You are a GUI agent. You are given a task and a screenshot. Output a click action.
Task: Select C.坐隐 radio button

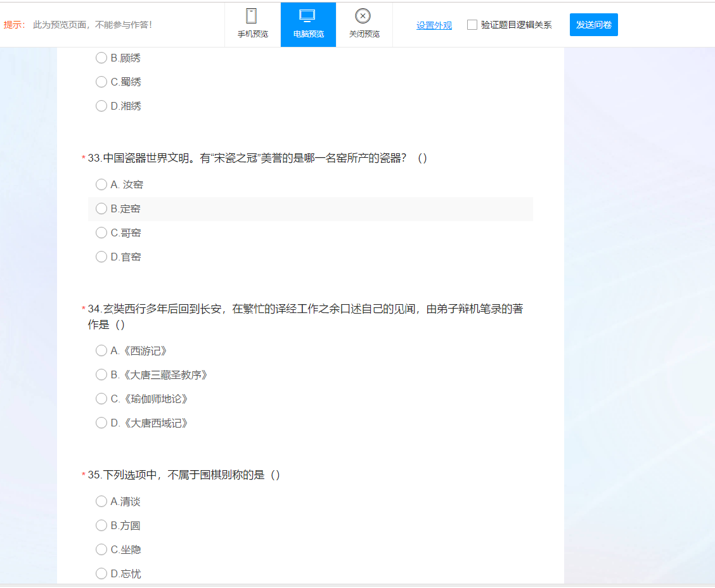[x=101, y=549]
